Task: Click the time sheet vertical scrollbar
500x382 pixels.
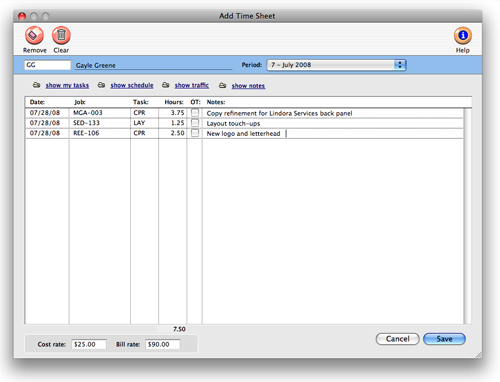Action: pyautogui.click(x=468, y=216)
